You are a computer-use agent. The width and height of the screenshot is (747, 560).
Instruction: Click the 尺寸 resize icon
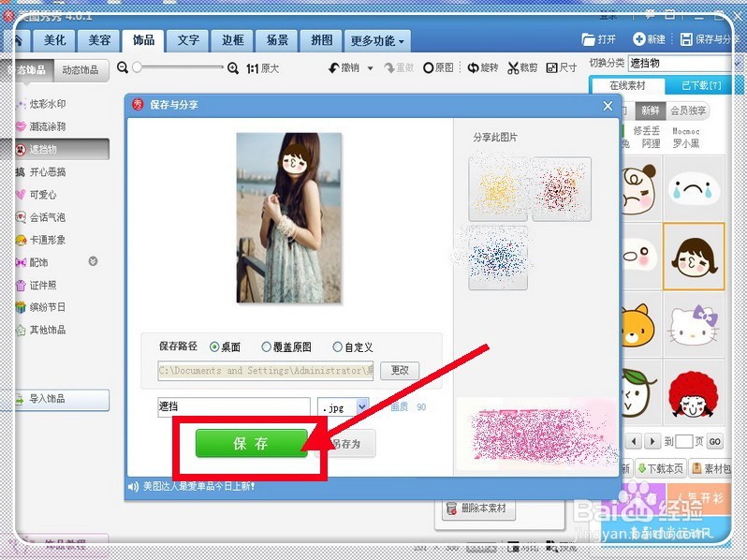[551, 68]
